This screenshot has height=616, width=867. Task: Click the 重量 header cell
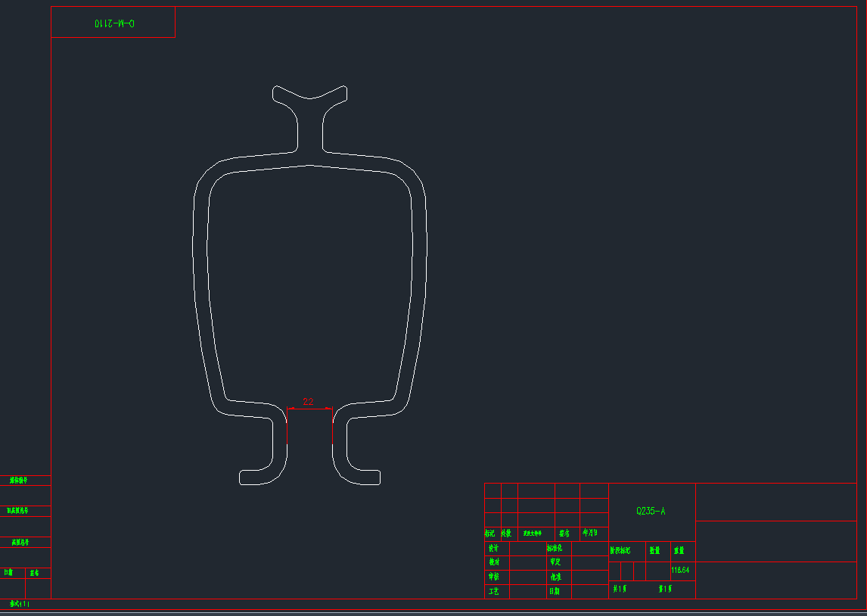point(680,551)
